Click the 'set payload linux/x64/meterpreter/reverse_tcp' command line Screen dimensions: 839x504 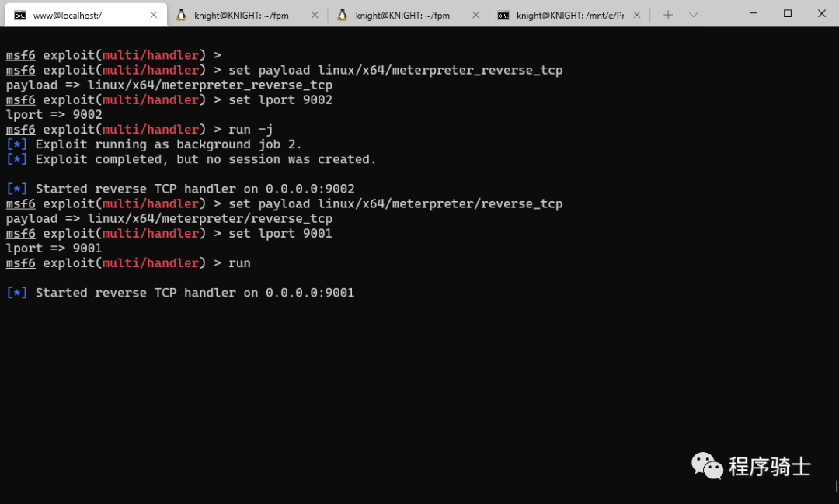[x=284, y=203]
